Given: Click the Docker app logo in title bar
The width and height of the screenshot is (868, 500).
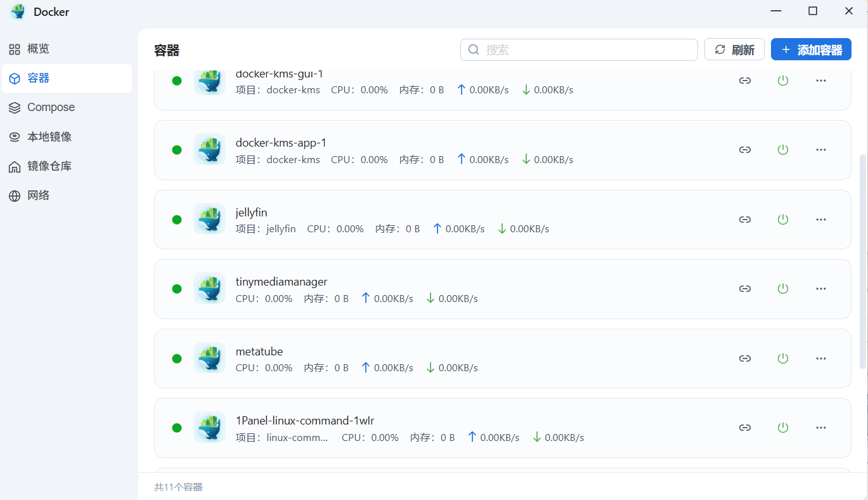Looking at the screenshot, I should [18, 11].
